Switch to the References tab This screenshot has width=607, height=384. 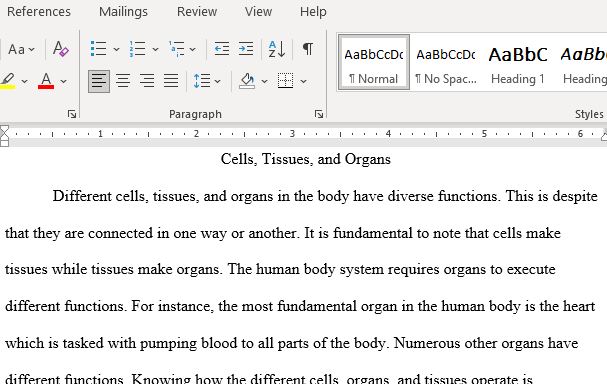click(39, 12)
